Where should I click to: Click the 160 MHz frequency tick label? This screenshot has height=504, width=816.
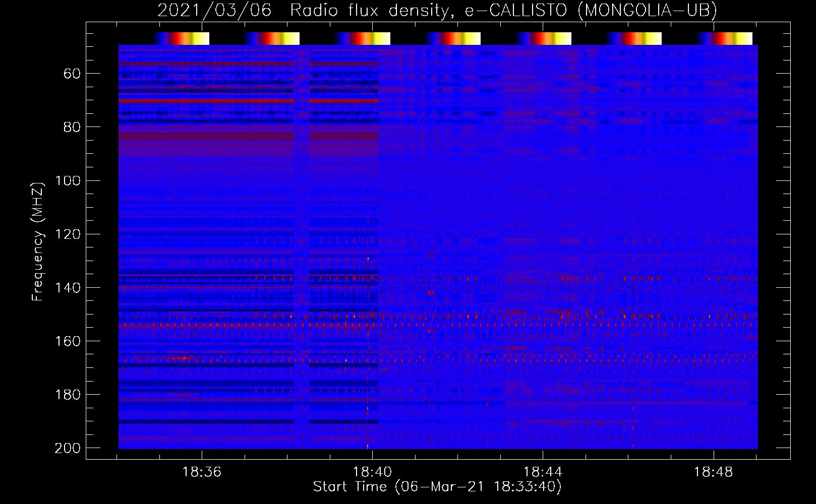68,341
